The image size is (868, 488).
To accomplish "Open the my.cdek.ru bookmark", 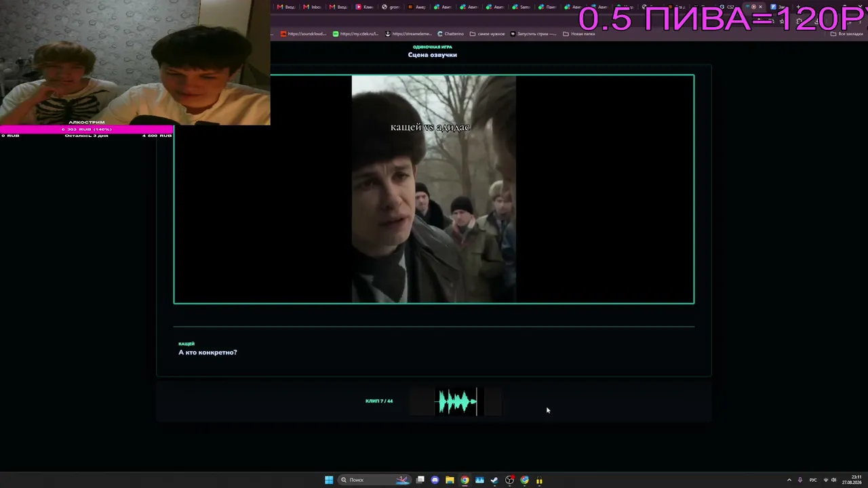I will point(355,34).
